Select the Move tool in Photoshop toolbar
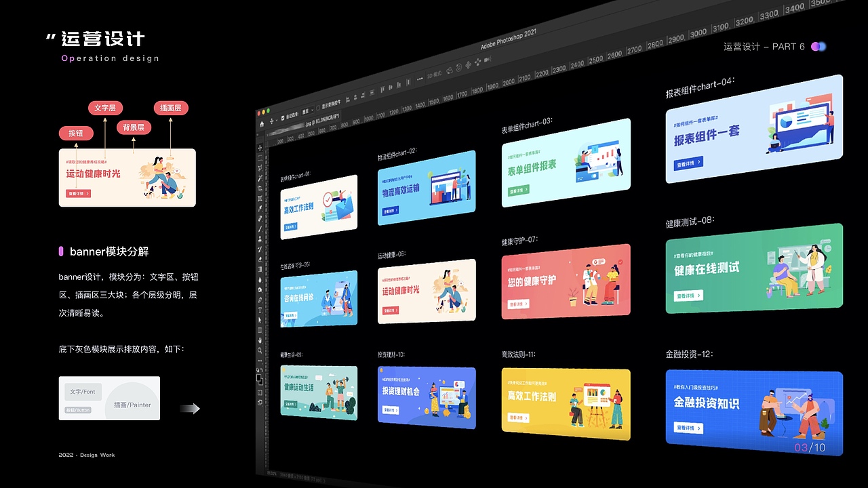 [x=259, y=148]
